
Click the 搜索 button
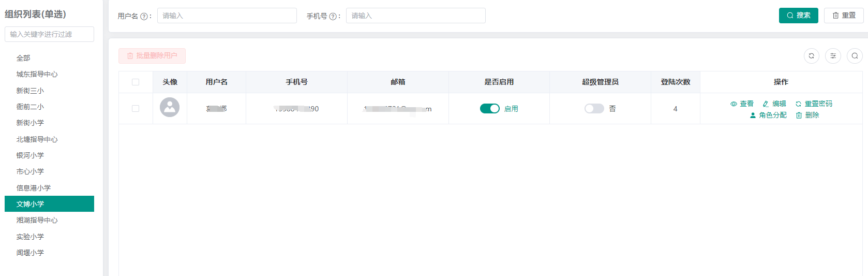pos(798,16)
